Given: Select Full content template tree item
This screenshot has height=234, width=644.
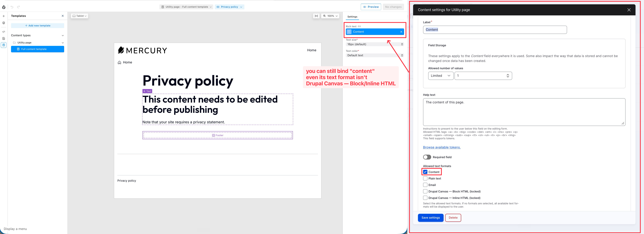Looking at the screenshot, I should pos(37,49).
